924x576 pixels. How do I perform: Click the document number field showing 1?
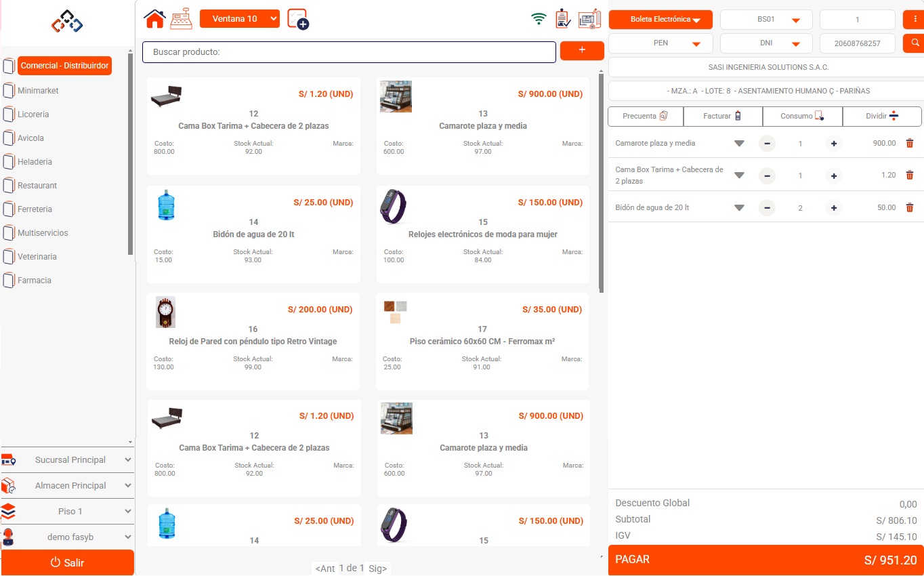(858, 19)
